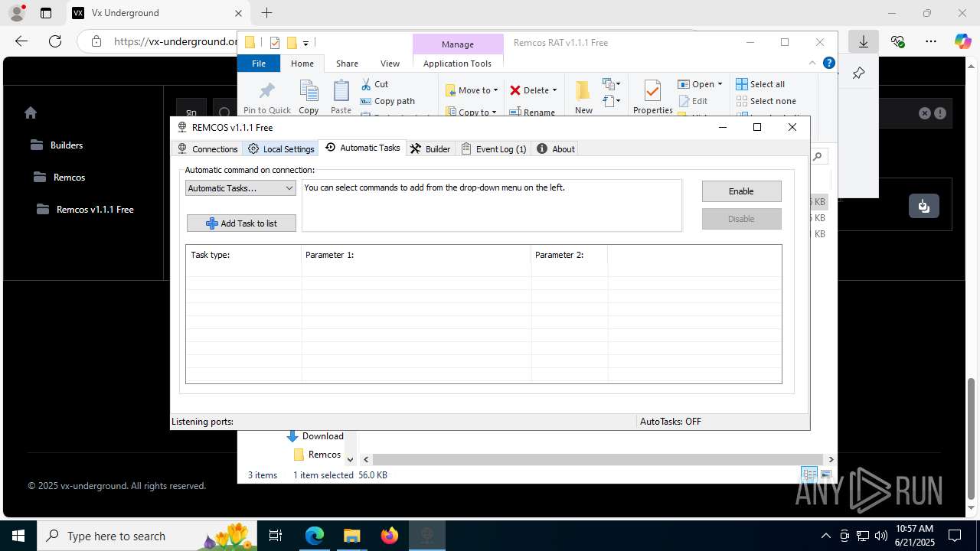
Task: Open a new tab in Edge
Action: (266, 13)
